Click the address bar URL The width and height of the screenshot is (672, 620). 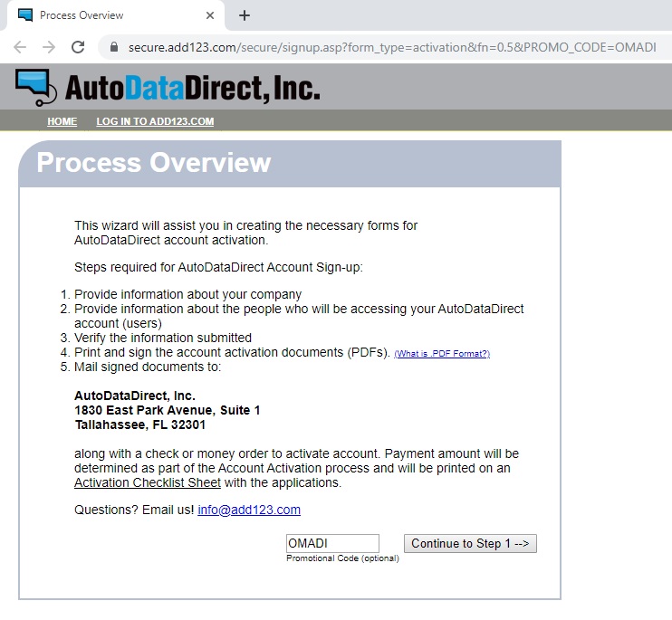pos(392,47)
